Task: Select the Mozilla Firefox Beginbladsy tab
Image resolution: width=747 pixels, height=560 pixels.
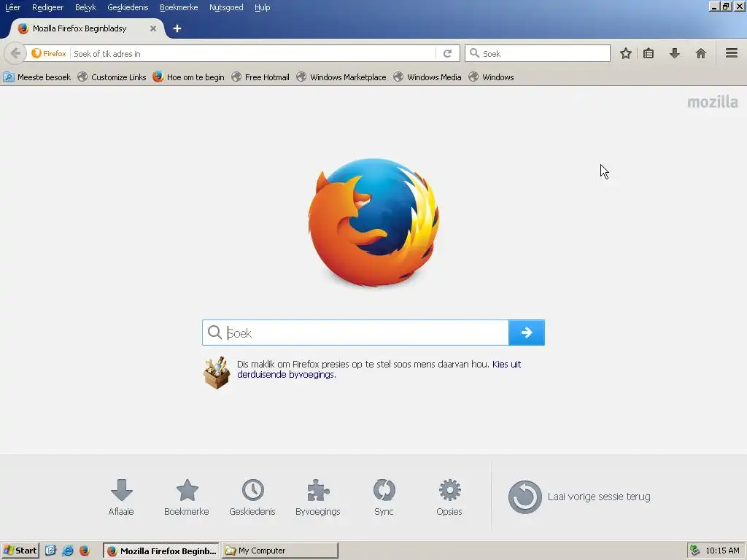Action: [x=86, y=28]
